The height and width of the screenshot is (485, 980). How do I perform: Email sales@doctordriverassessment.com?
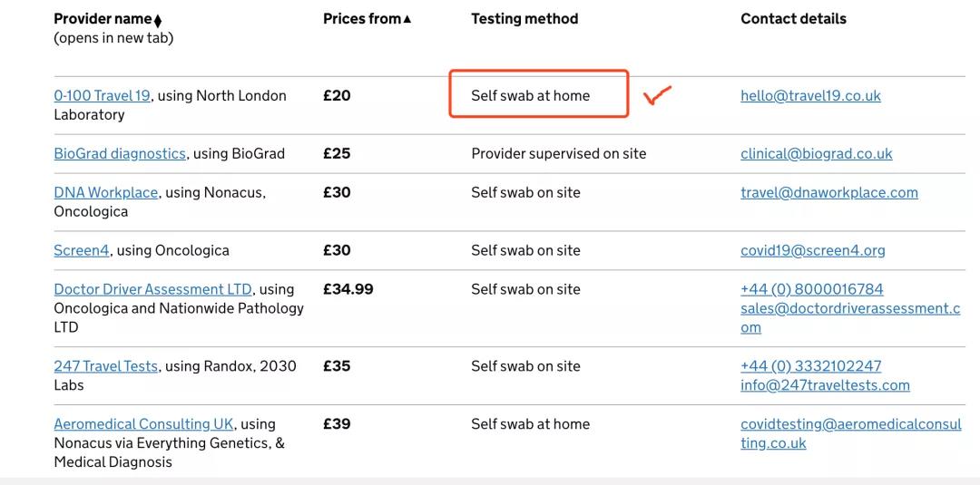(849, 309)
